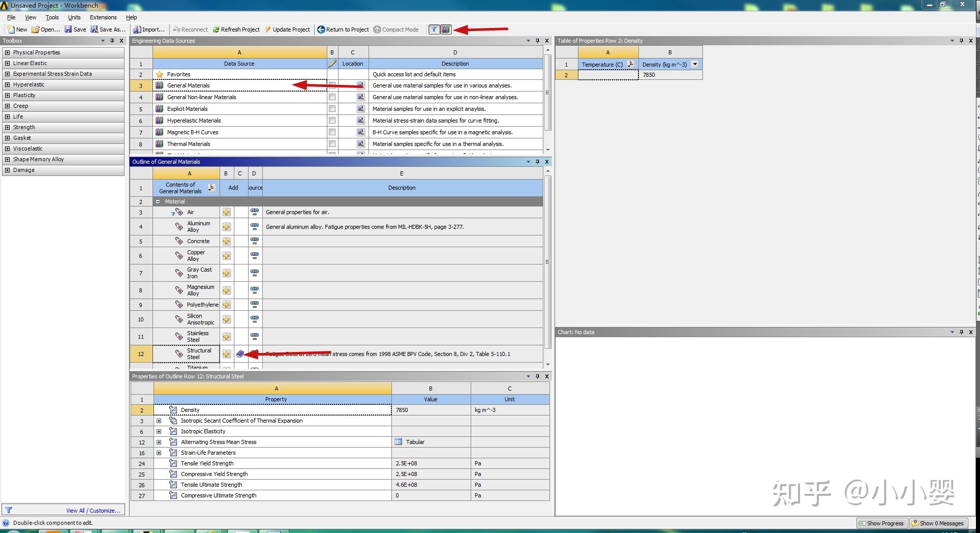
Task: Click the Engineering Data Sources toolbar icon
Action: click(445, 29)
